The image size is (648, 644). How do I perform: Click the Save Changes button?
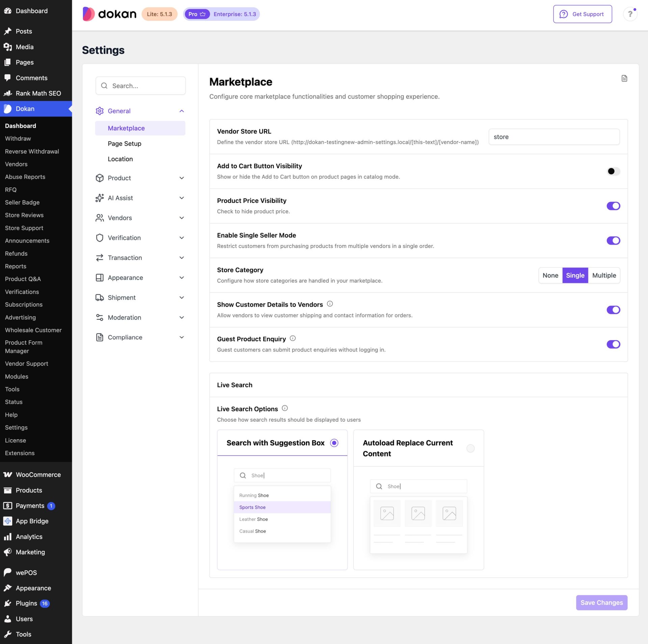point(602,603)
